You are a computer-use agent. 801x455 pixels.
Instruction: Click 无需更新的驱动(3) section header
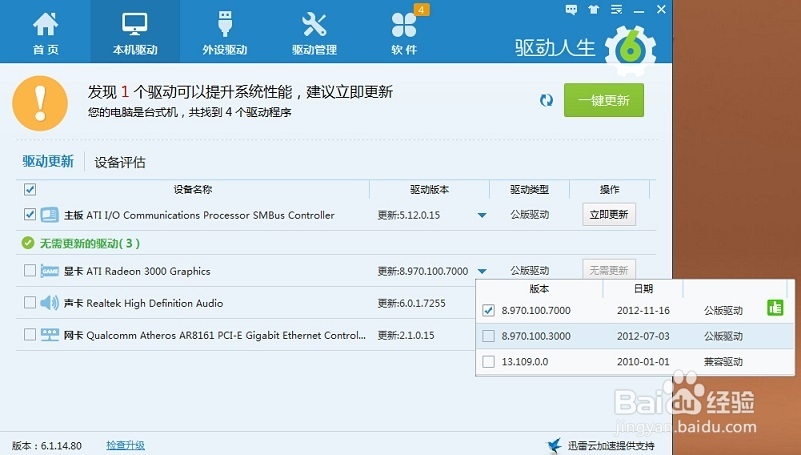click(x=89, y=244)
